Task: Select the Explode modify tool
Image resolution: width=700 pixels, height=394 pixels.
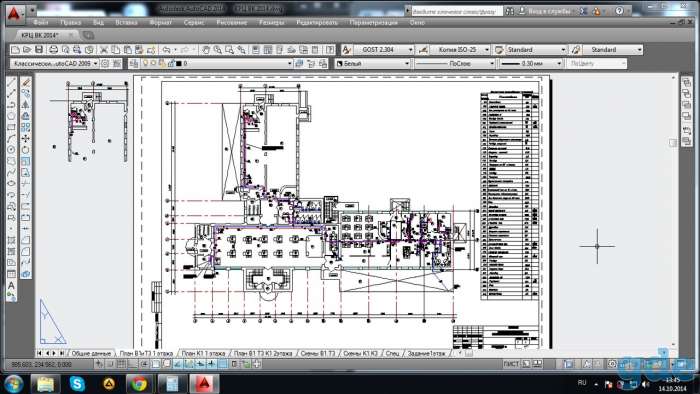Action: (x=26, y=274)
